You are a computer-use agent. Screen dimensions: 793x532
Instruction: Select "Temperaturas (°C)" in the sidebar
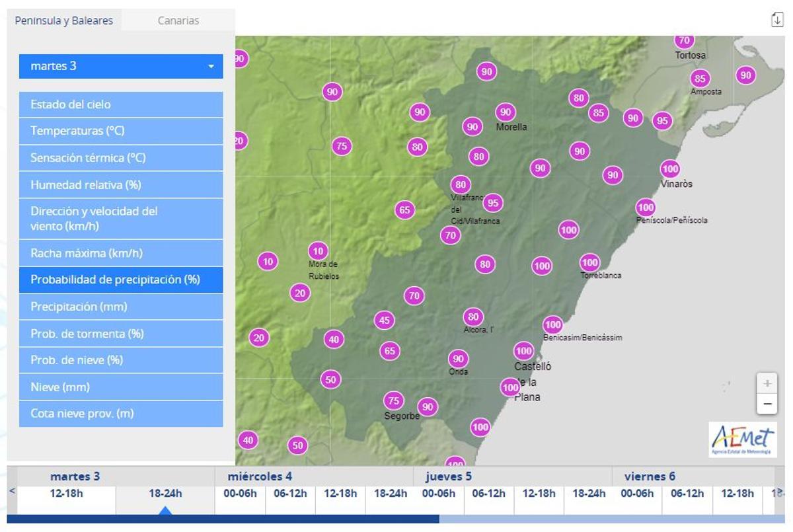point(121,131)
